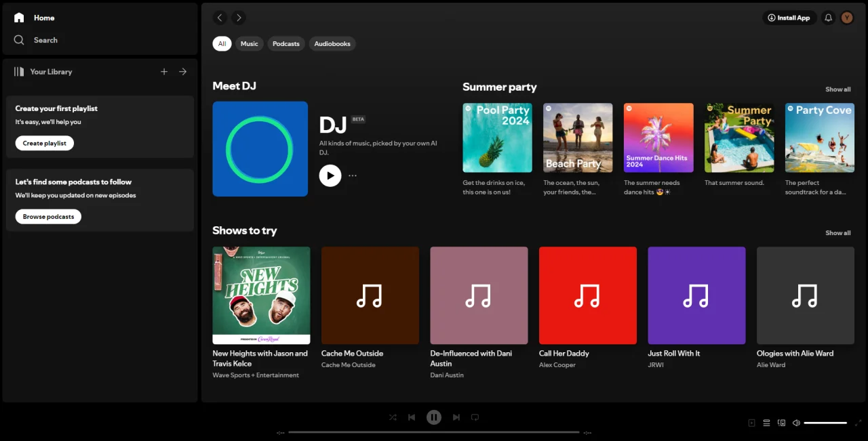This screenshot has height=441, width=868.
Task: Expand Your Library with the arrow icon
Action: 183,72
